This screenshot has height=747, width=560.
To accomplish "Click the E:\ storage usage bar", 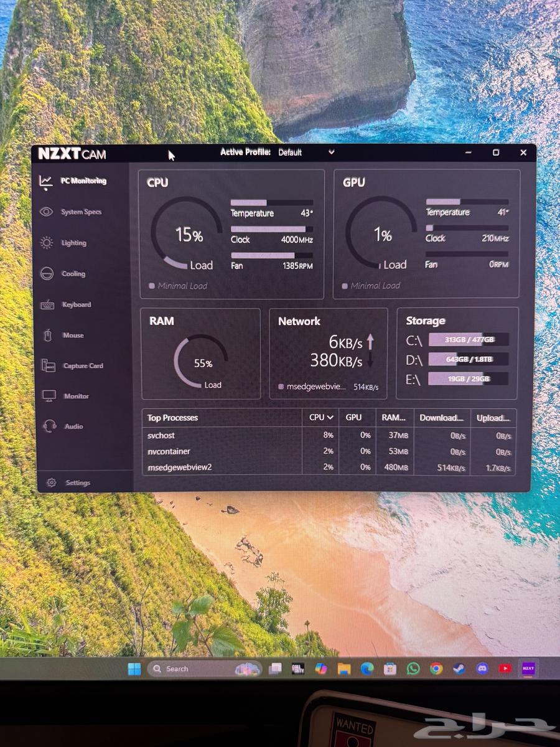I will (469, 378).
